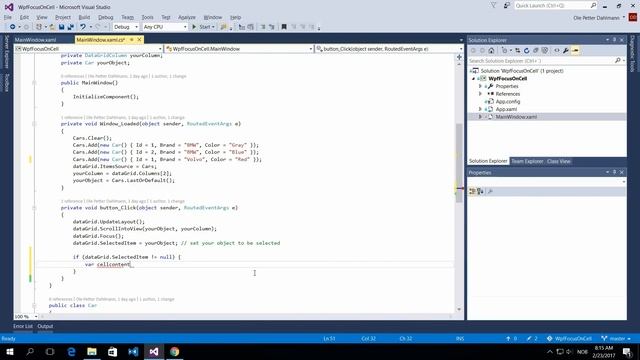Expand the App.xaml node
The height and width of the screenshot is (360, 640).
[480, 109]
